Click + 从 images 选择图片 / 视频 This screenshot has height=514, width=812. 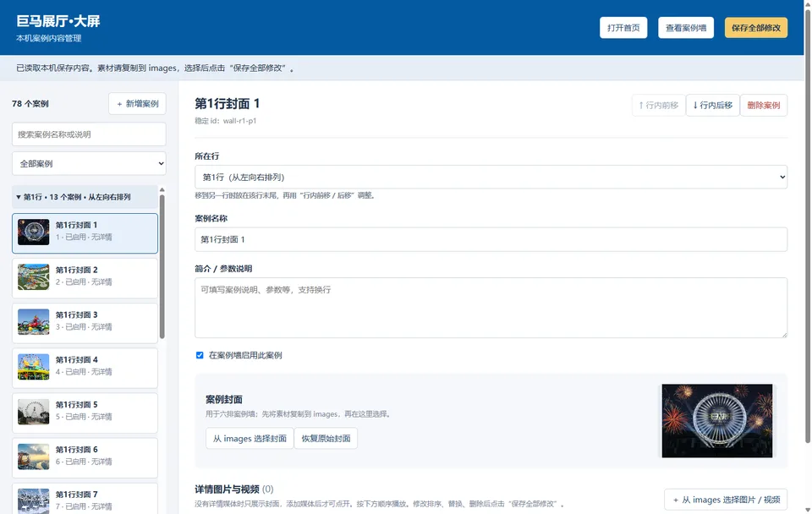tap(726, 500)
